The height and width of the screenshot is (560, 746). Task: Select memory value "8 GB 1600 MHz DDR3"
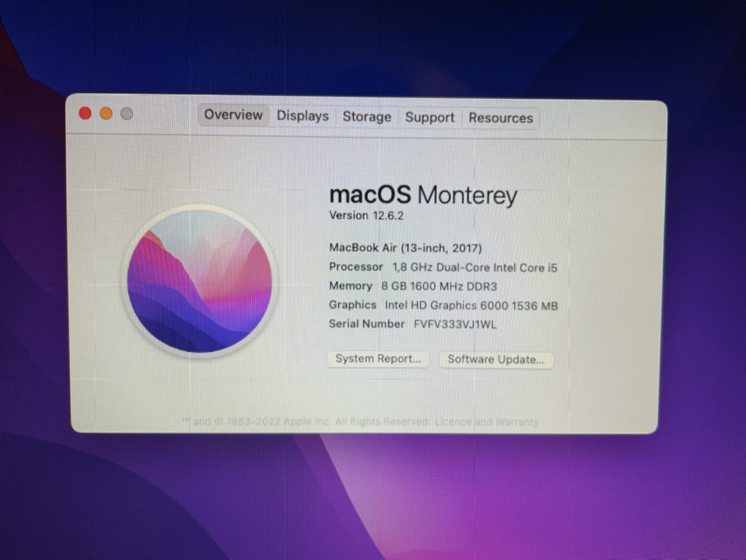pos(439,287)
